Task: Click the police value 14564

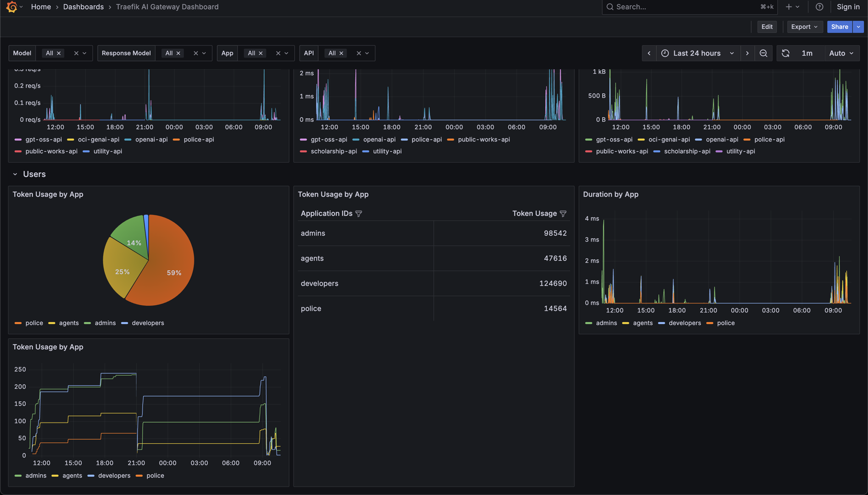Action: (555, 309)
